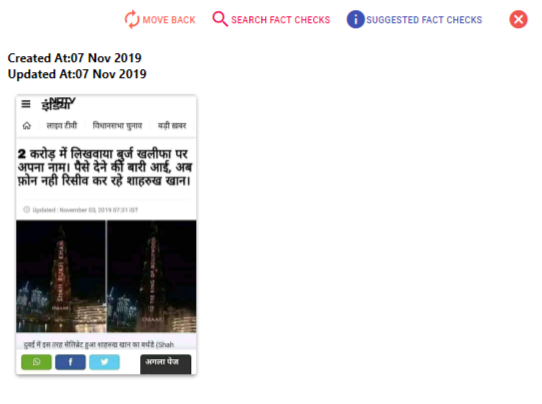Close the panel with red X button
This screenshot has height=404, width=542.
[518, 19]
